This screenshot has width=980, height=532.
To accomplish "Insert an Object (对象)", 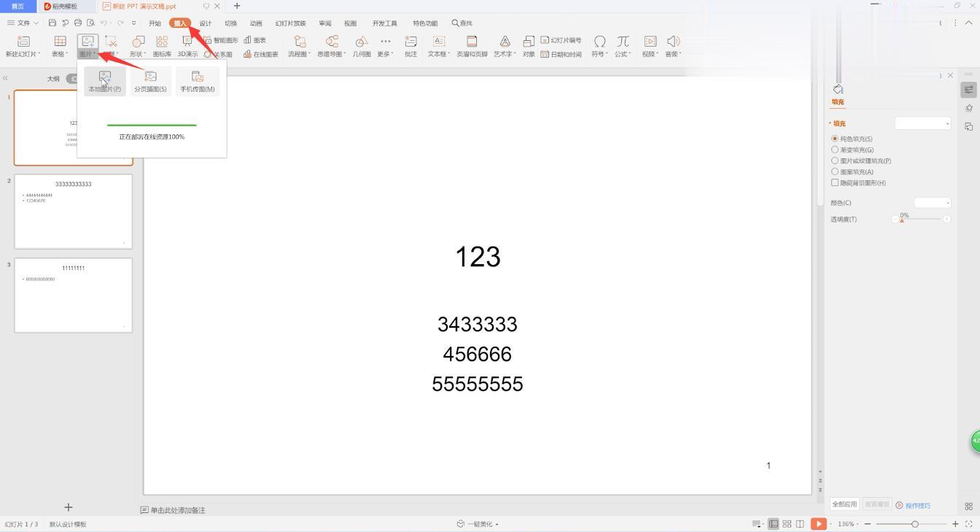I will (529, 46).
